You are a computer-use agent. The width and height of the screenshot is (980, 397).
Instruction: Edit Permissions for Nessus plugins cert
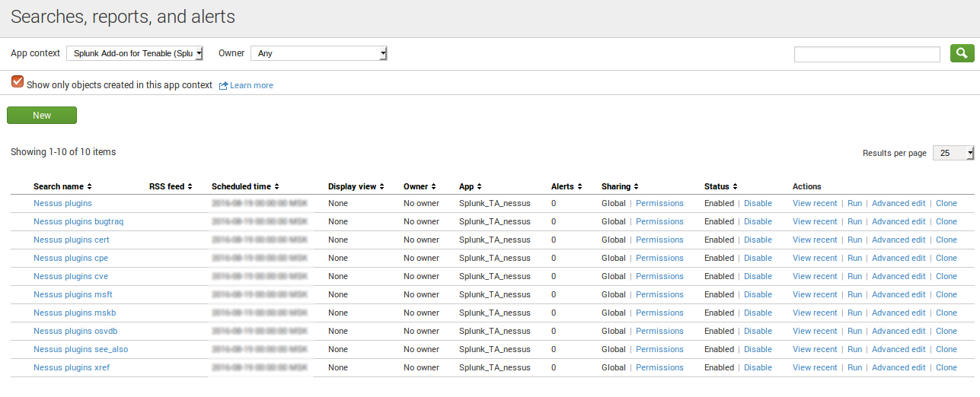point(659,240)
